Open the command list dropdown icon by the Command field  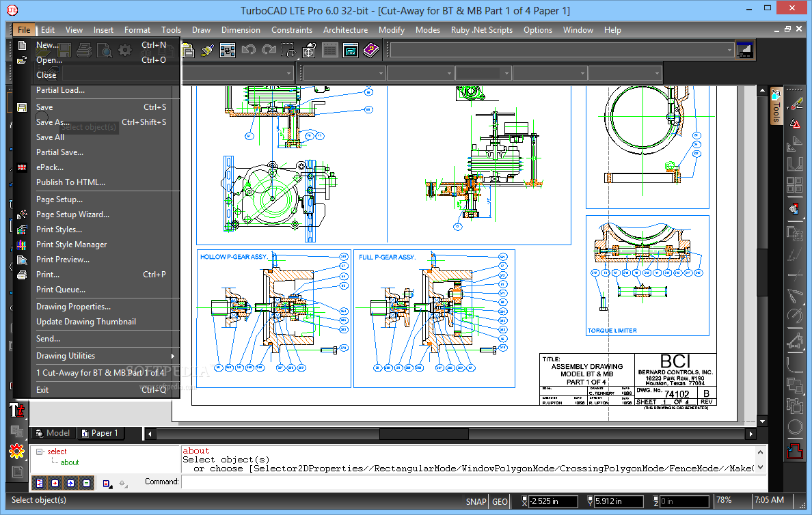coord(107,484)
